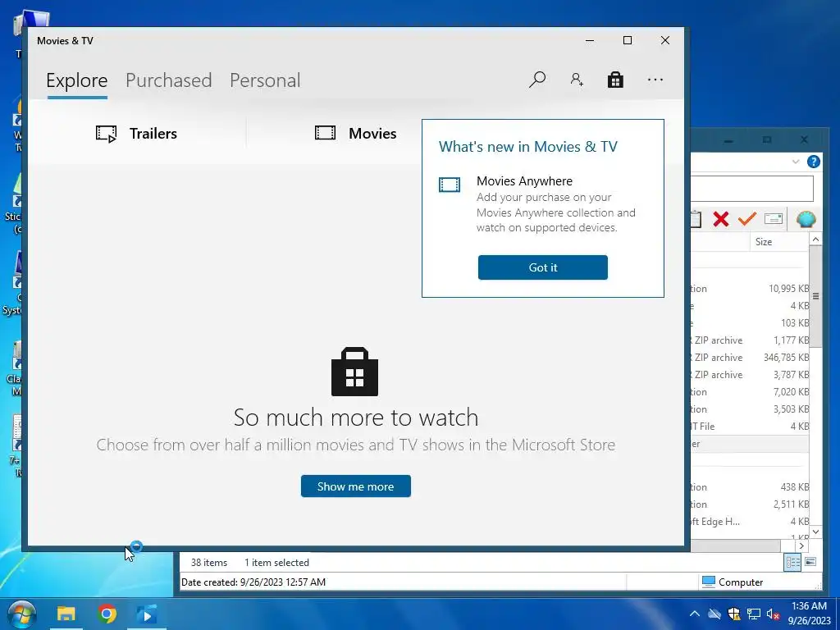This screenshot has width=840, height=630.
Task: Click the Movies Anywhere title text
Action: pyautogui.click(x=524, y=181)
